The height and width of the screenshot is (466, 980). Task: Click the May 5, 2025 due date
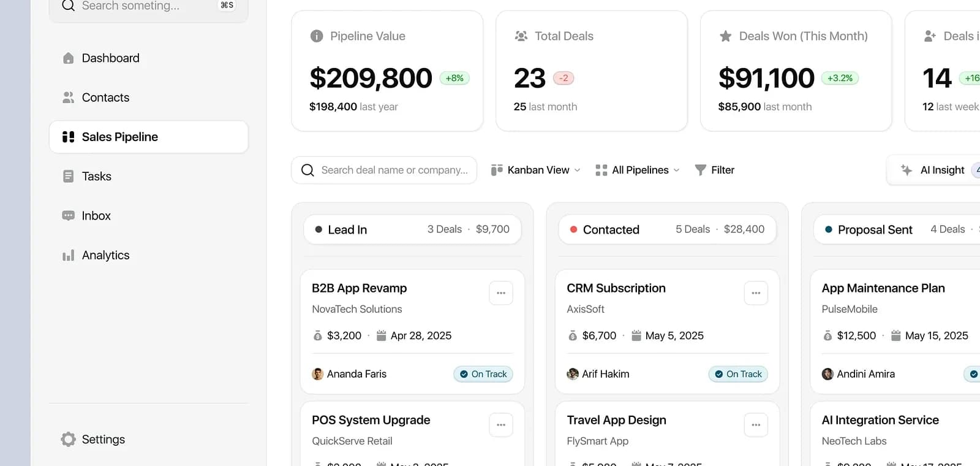[674, 336]
